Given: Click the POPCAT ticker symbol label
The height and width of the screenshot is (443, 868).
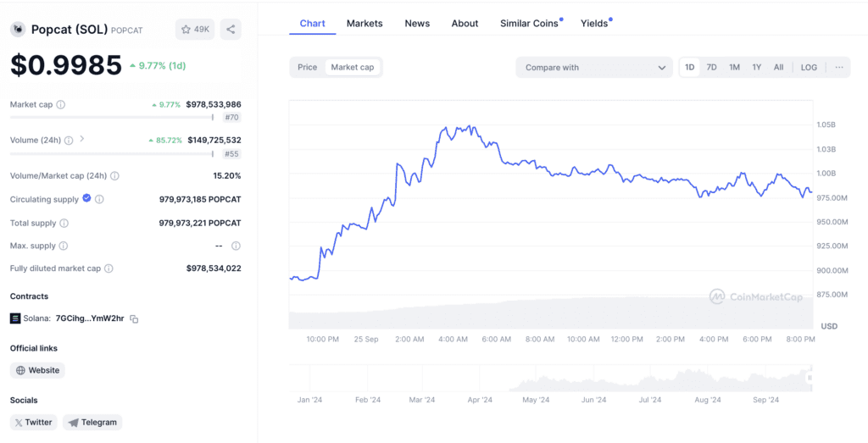Looking at the screenshot, I should click(127, 31).
